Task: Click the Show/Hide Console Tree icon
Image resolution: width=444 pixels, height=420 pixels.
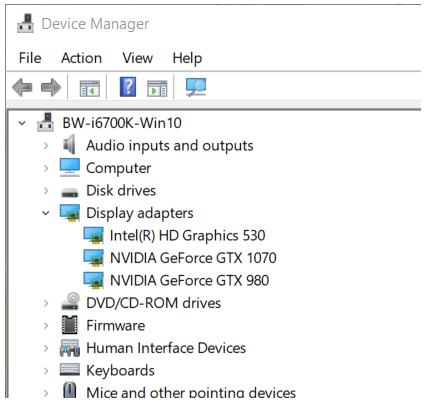Action: tap(90, 88)
